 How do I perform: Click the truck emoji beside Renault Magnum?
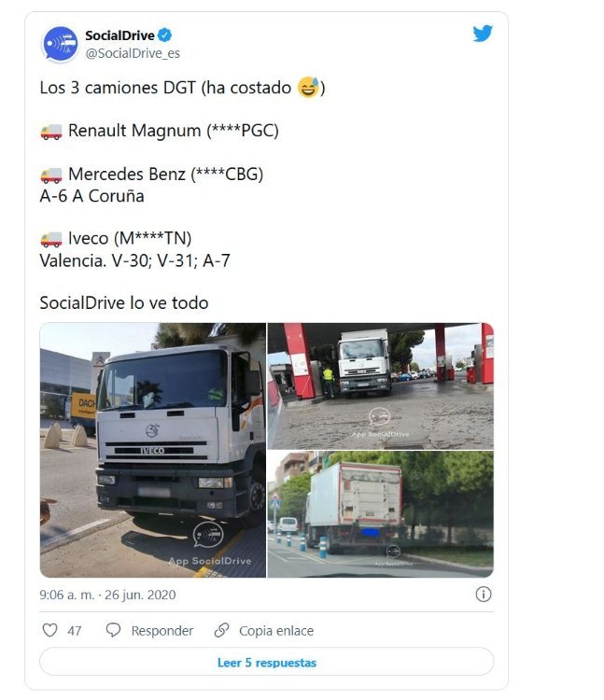pos(51,132)
